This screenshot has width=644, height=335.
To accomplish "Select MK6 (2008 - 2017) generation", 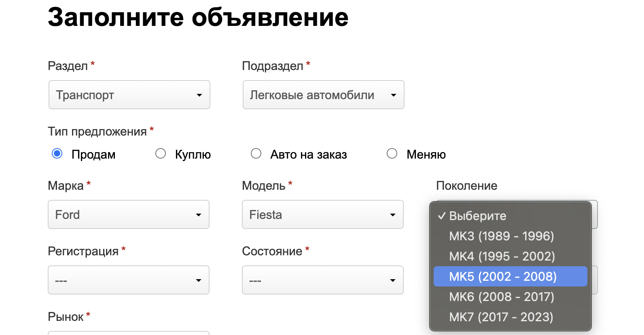I will click(511, 297).
